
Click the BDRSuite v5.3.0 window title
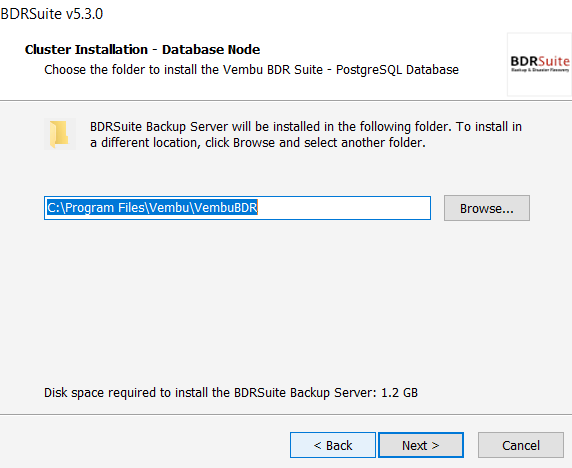52,14
